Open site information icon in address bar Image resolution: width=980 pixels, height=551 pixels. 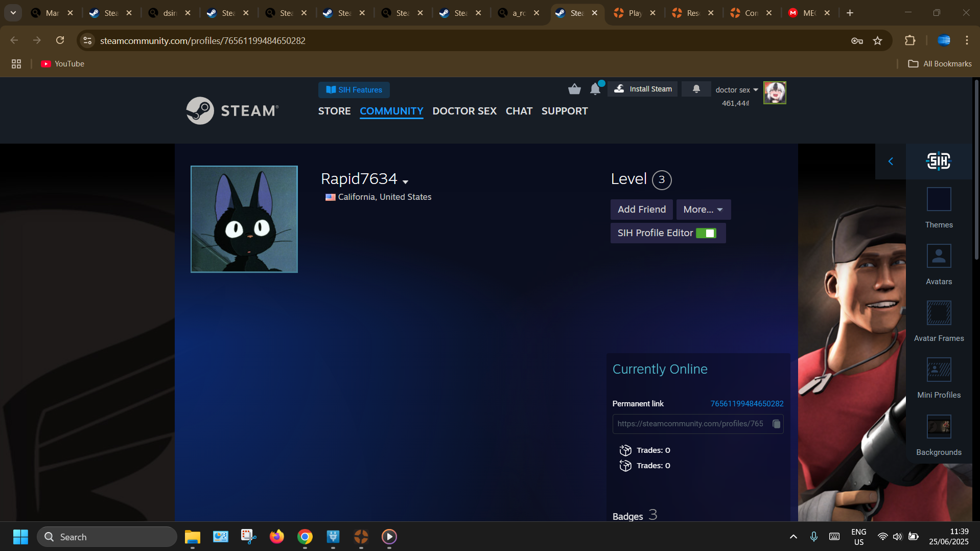click(88, 40)
